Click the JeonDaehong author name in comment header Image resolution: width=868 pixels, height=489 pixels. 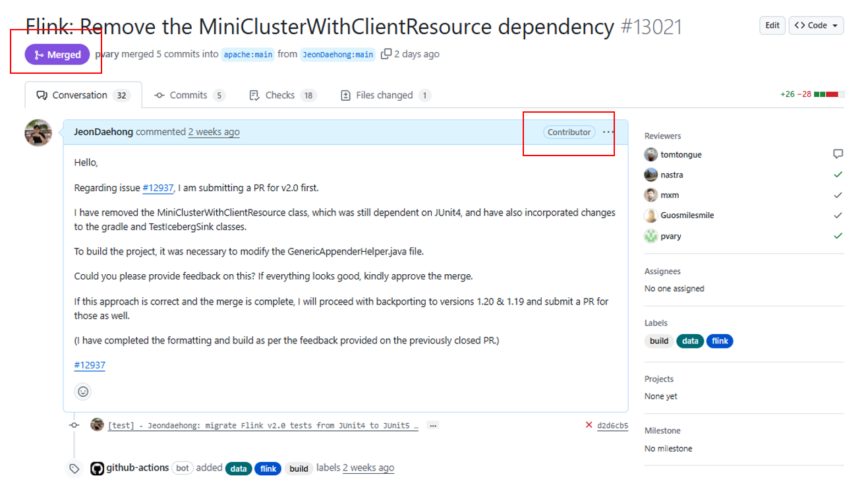point(103,132)
